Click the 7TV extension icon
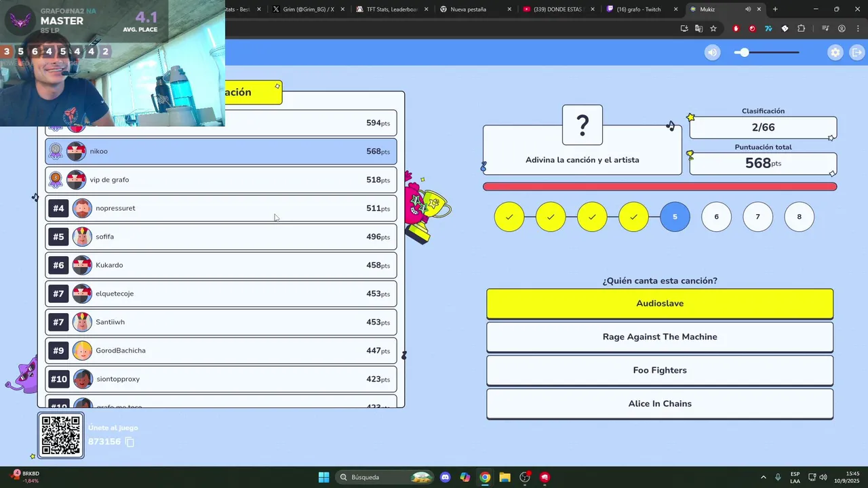 (768, 28)
